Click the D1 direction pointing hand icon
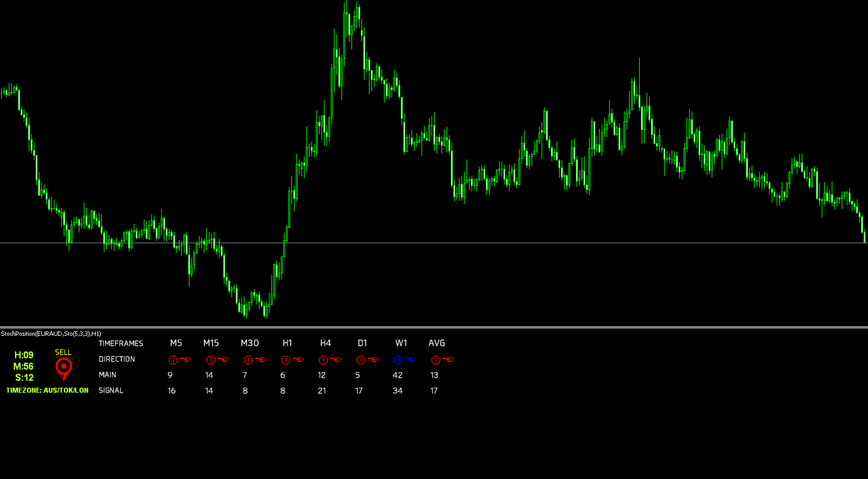868x479 pixels. pos(373,360)
